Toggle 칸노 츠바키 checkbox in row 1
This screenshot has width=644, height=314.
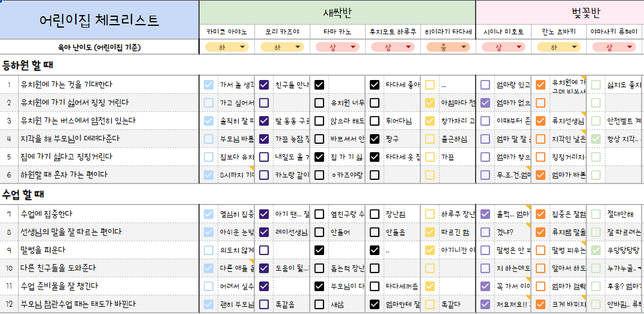click(x=541, y=85)
